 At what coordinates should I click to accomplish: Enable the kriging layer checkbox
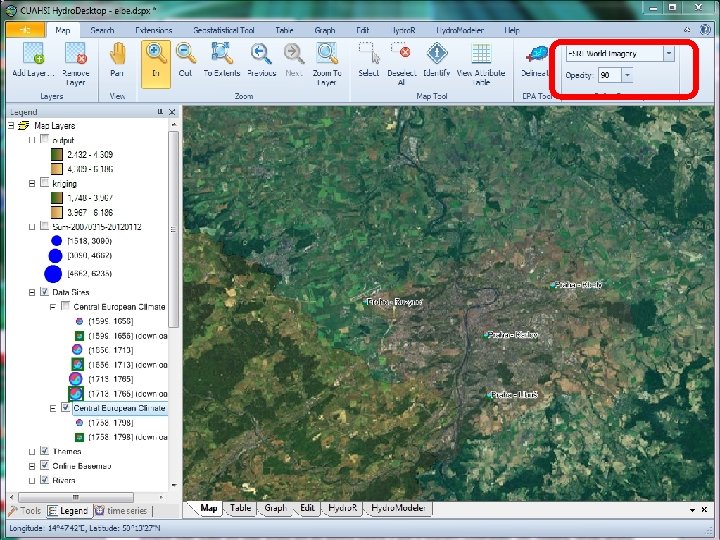44,184
